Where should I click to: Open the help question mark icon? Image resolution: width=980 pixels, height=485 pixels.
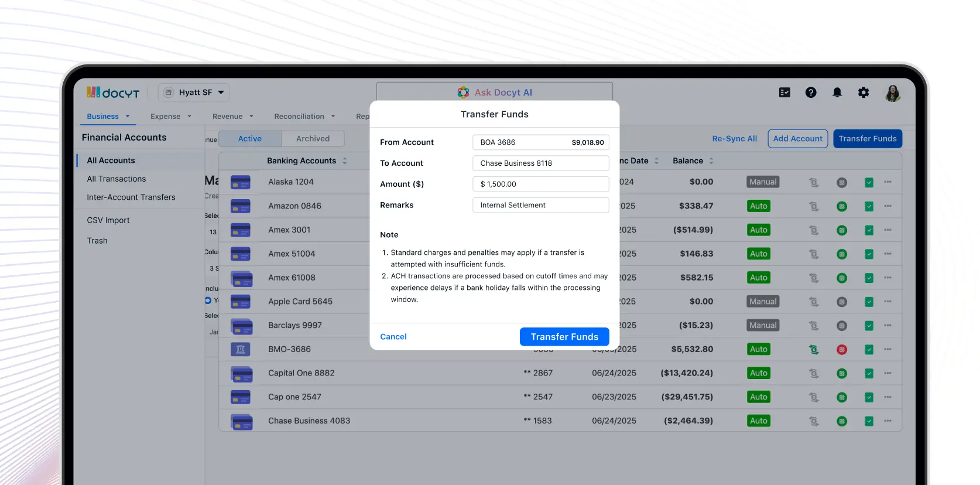coord(811,93)
